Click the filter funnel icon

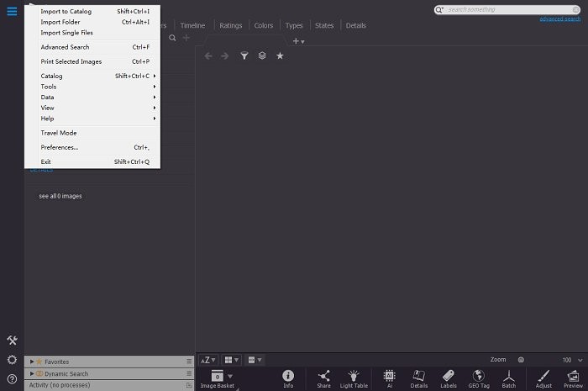(244, 55)
